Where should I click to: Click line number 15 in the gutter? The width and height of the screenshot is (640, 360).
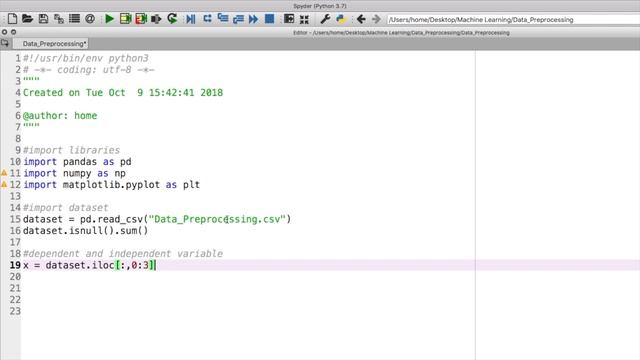15,219
